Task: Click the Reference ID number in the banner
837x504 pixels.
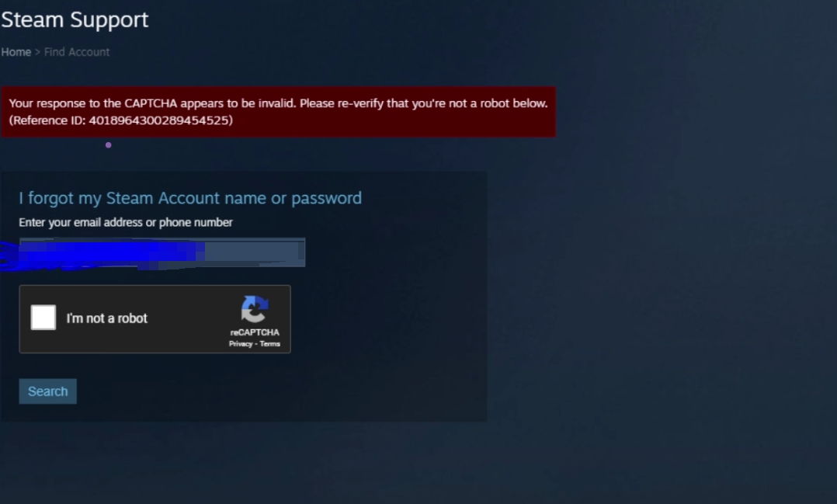Action: [x=159, y=120]
